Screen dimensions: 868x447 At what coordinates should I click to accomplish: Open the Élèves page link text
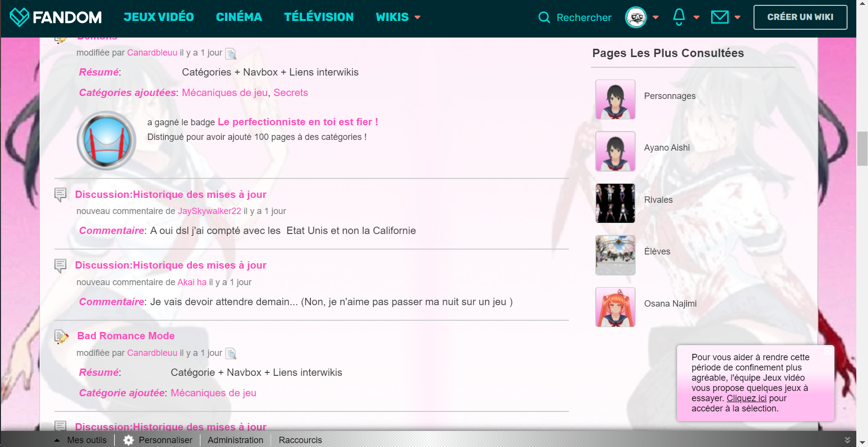point(657,252)
